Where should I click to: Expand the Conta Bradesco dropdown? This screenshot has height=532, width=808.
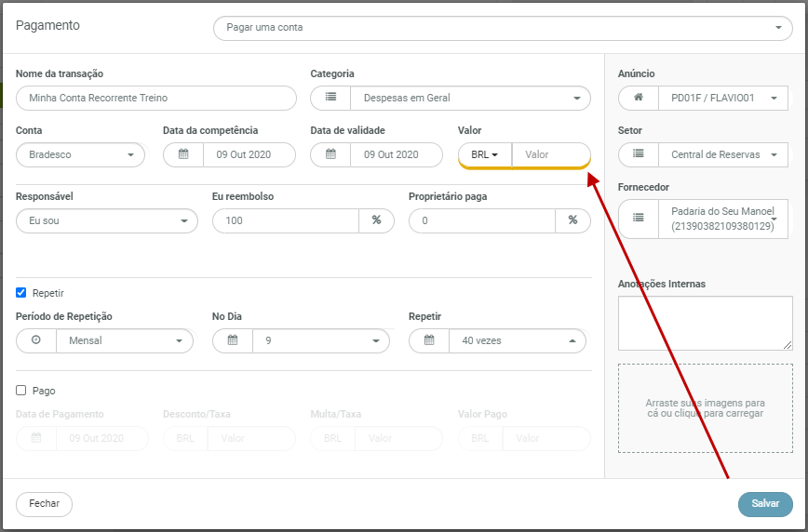(x=80, y=154)
